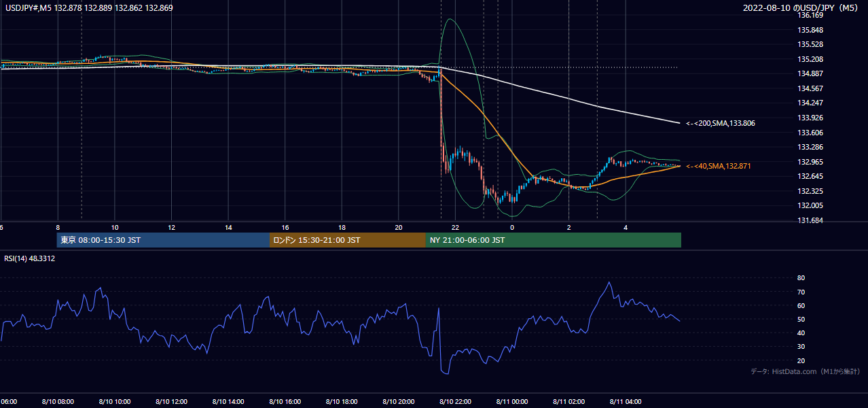
Task: Click the bottom time label 8/11 04:00
Action: [x=626, y=402]
